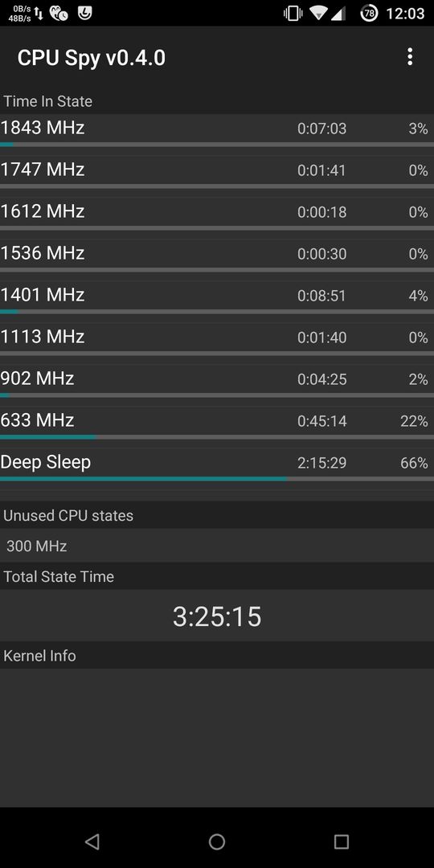
Task: Tap the vibrate mode status icon
Action: 293,14
